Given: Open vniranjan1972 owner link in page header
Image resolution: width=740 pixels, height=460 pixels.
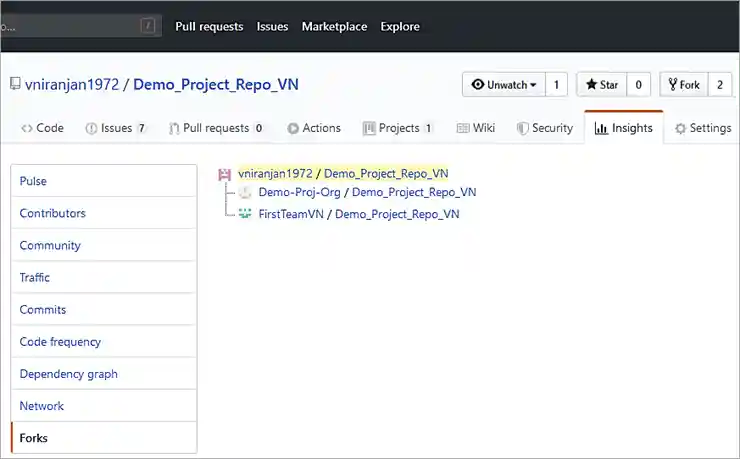Looking at the screenshot, I should click(72, 84).
